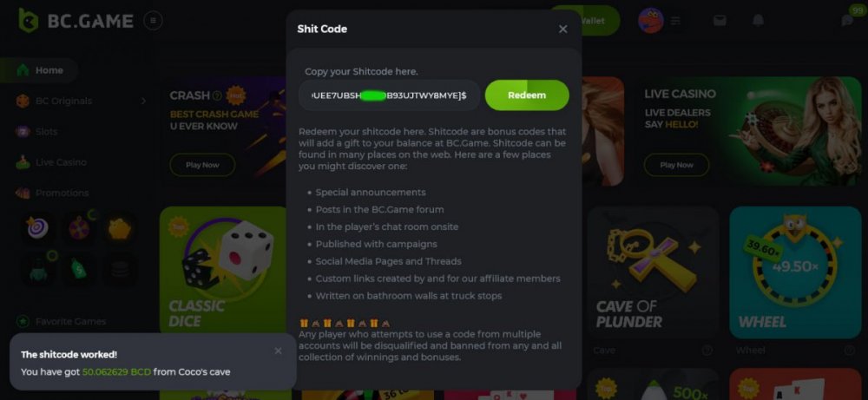Click the Crash help question-mark icon

[x=217, y=95]
